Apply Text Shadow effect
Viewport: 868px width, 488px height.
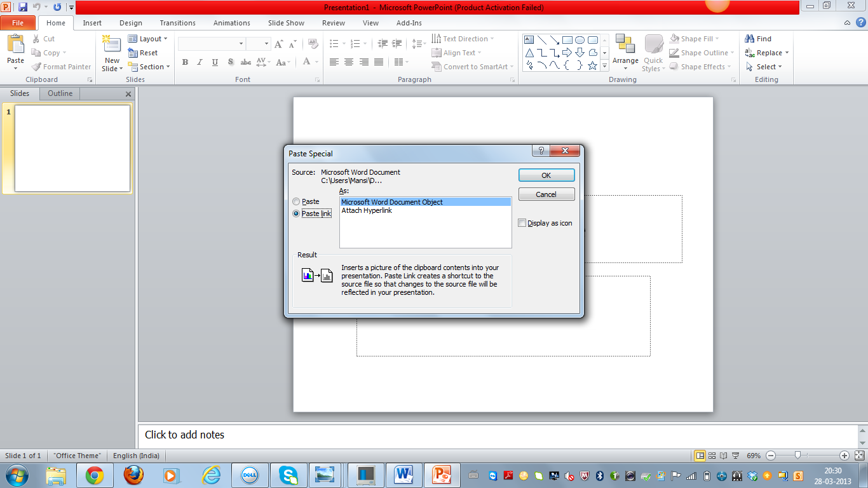point(230,62)
